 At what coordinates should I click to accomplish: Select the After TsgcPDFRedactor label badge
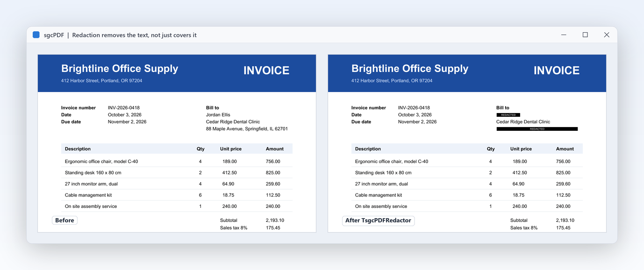tap(378, 220)
